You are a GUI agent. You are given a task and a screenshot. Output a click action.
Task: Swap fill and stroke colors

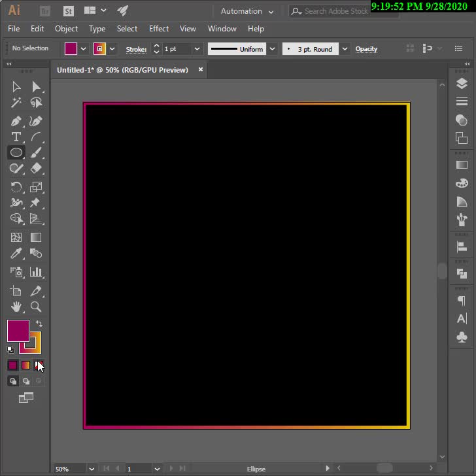coord(39,324)
